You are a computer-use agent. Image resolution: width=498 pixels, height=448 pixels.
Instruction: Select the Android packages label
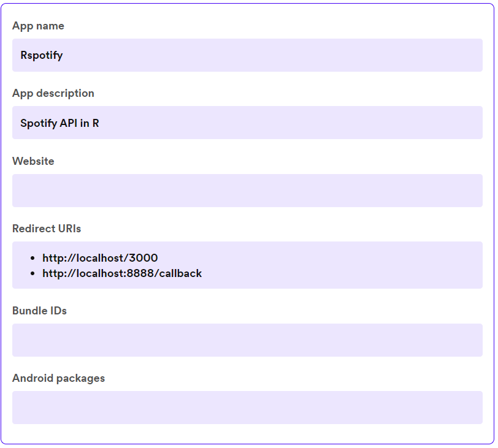[58, 378]
